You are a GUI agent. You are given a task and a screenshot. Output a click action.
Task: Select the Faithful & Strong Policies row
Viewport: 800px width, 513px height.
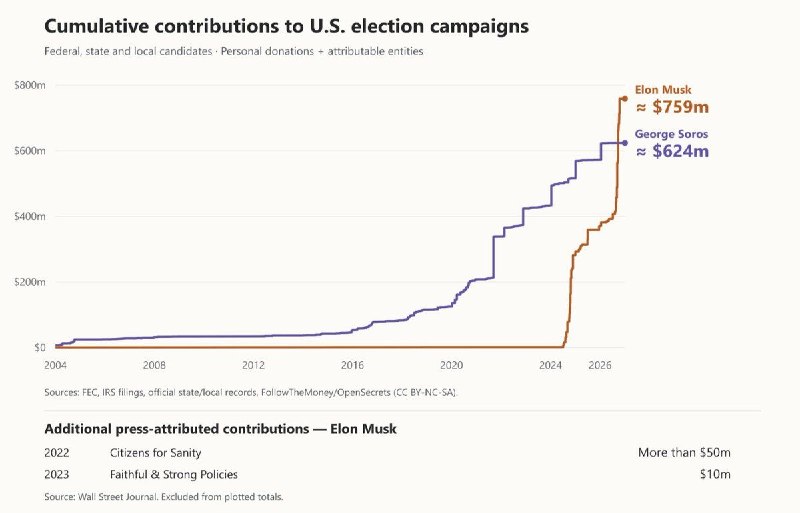tap(387, 475)
